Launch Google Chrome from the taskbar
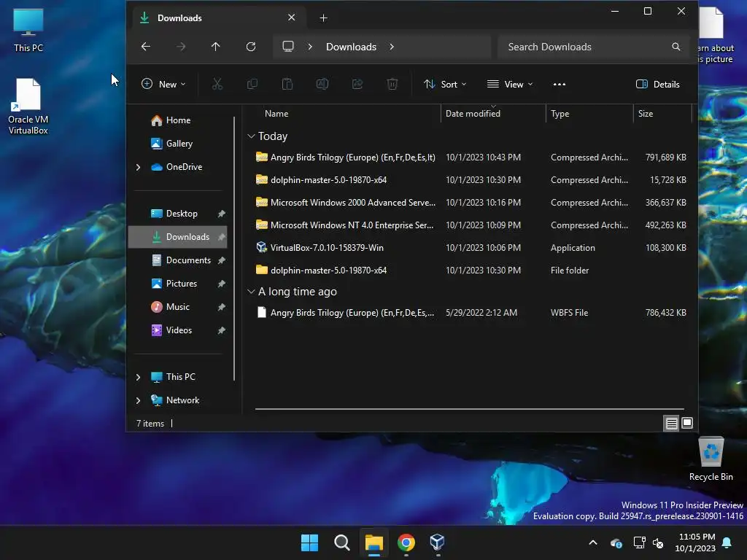Viewport: 747px width, 560px height. point(406,542)
